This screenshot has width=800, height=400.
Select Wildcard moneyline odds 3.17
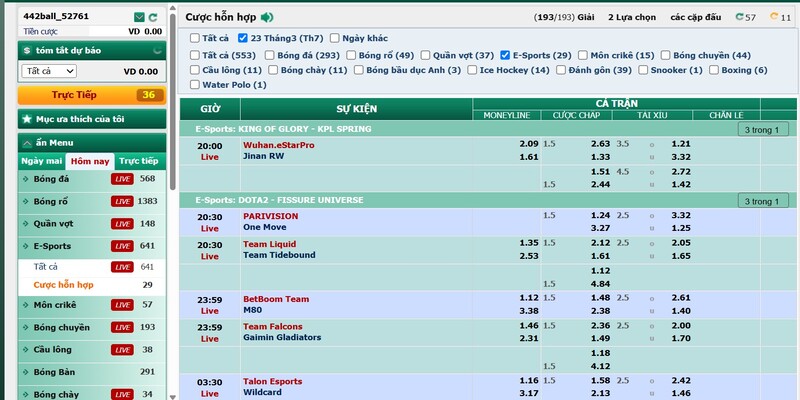point(529,393)
